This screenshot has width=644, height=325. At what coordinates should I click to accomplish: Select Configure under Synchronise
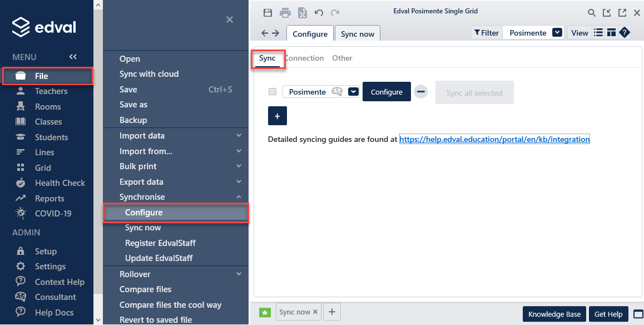[x=176, y=213]
